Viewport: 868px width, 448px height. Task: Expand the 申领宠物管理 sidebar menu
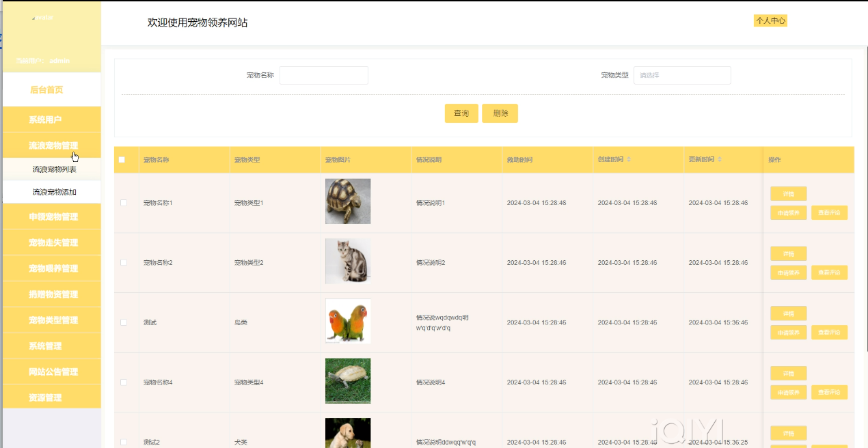[x=52, y=216]
